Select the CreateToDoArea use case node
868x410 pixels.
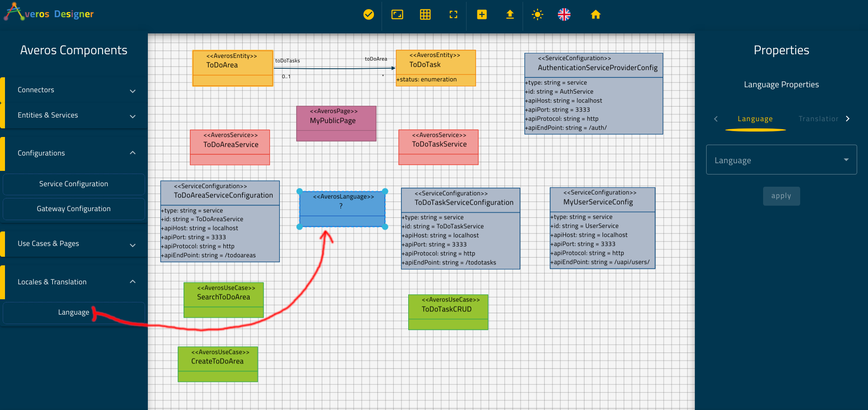(x=218, y=364)
